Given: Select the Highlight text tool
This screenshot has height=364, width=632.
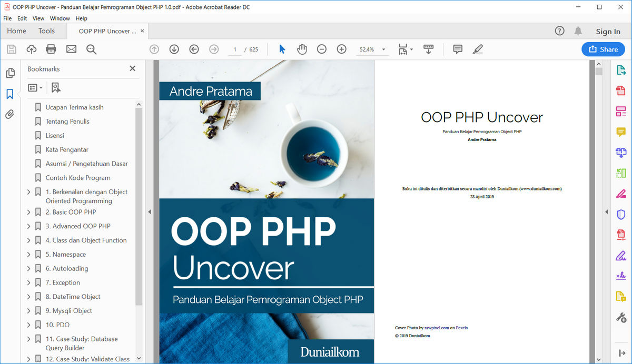Looking at the screenshot, I should [x=478, y=49].
